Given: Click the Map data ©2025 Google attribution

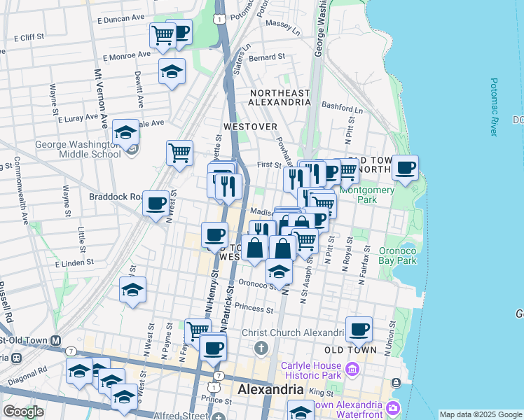Looking at the screenshot, I should pos(481,414).
